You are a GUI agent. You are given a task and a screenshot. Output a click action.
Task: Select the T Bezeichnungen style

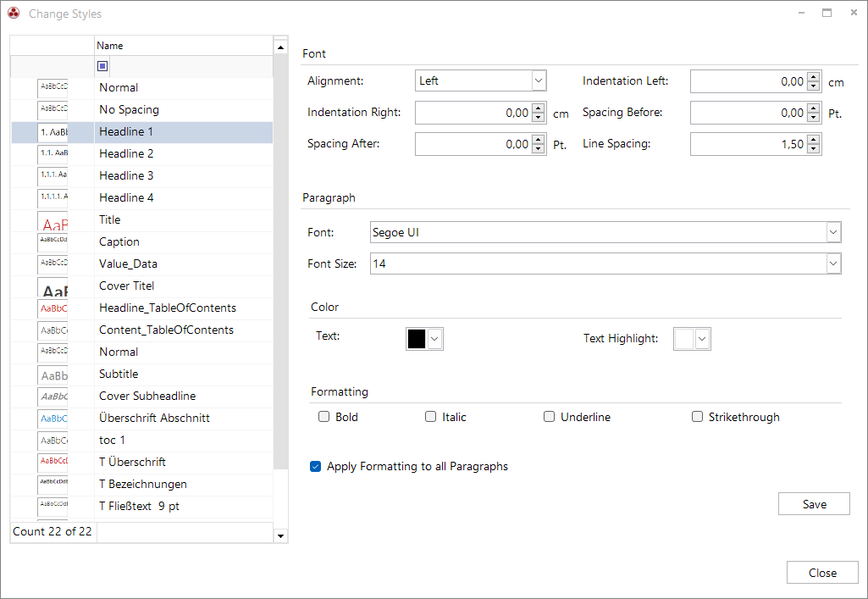pyautogui.click(x=141, y=485)
